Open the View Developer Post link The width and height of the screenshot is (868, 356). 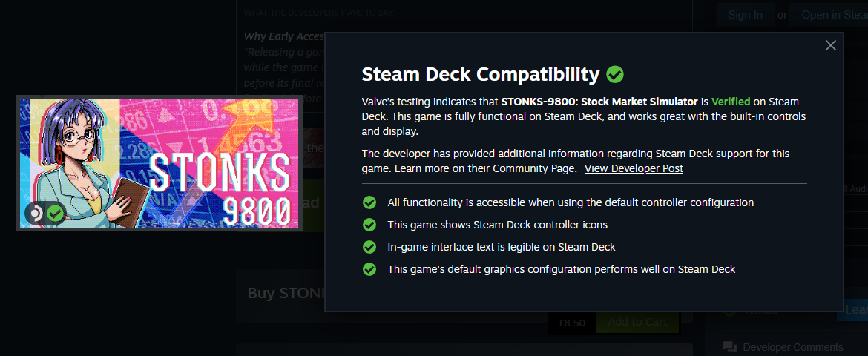634,168
